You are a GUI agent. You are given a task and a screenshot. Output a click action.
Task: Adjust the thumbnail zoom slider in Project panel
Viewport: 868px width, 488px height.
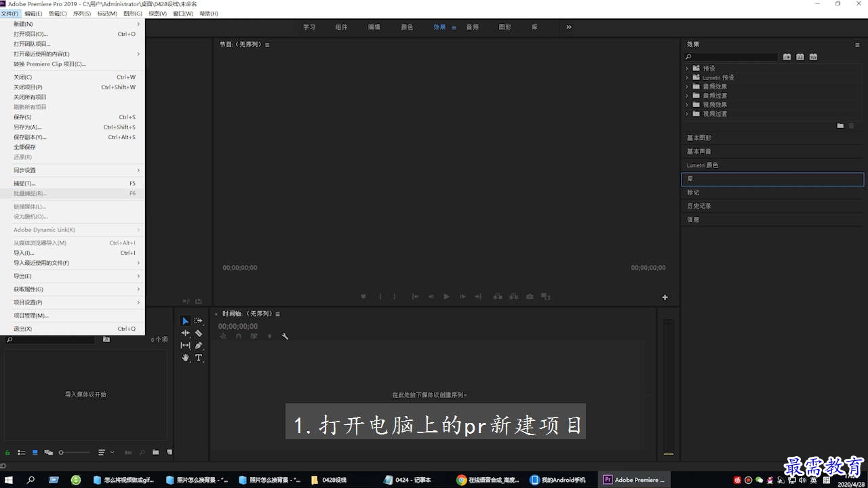tap(74, 452)
